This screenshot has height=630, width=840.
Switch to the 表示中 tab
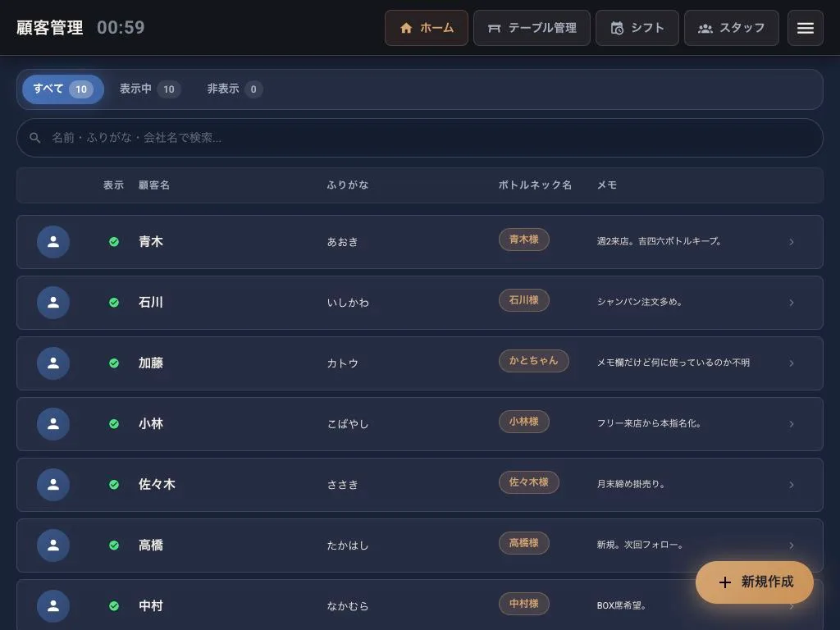[149, 89]
